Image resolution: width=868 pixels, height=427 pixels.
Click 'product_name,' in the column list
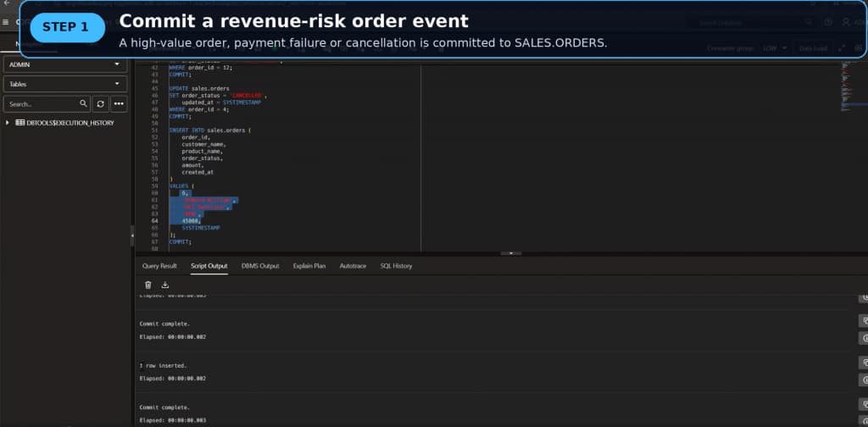pyautogui.click(x=202, y=151)
